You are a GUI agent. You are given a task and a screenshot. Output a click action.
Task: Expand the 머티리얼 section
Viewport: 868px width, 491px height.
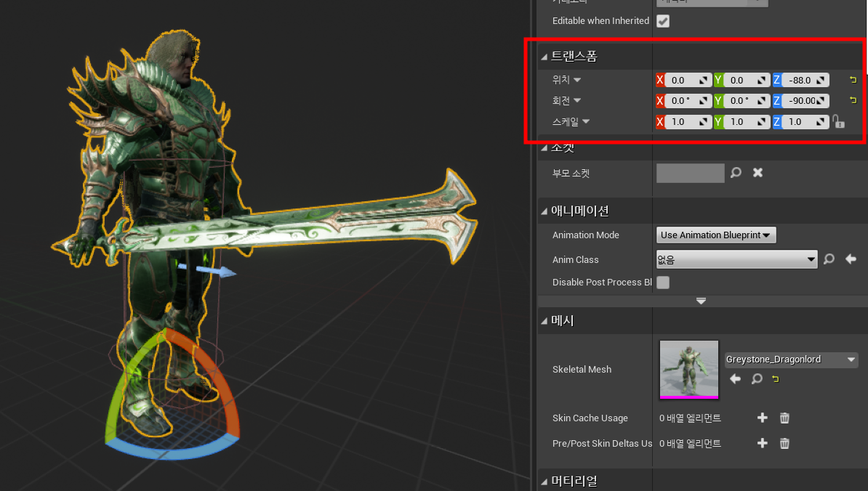pyautogui.click(x=544, y=482)
